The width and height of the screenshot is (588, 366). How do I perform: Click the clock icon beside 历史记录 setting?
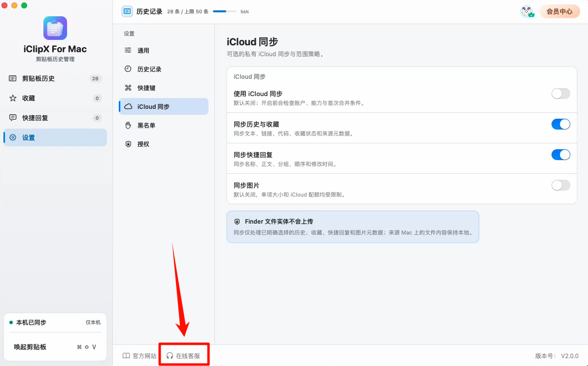(128, 69)
